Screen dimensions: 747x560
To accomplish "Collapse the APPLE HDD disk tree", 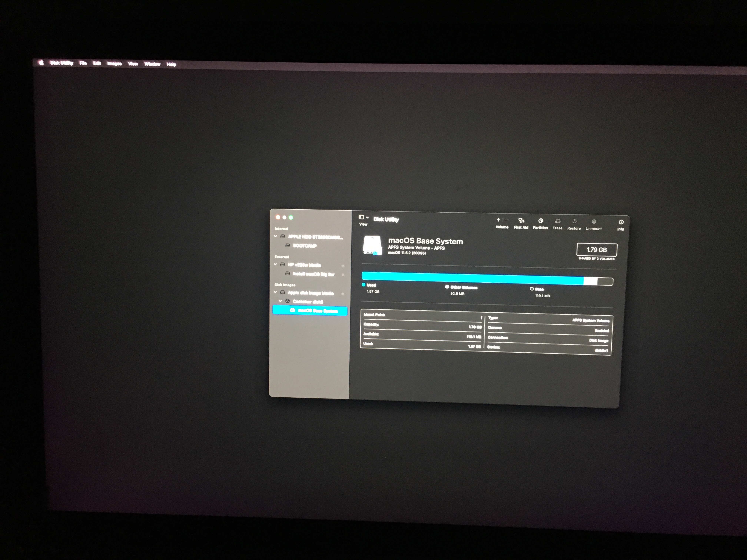I will tap(275, 236).
